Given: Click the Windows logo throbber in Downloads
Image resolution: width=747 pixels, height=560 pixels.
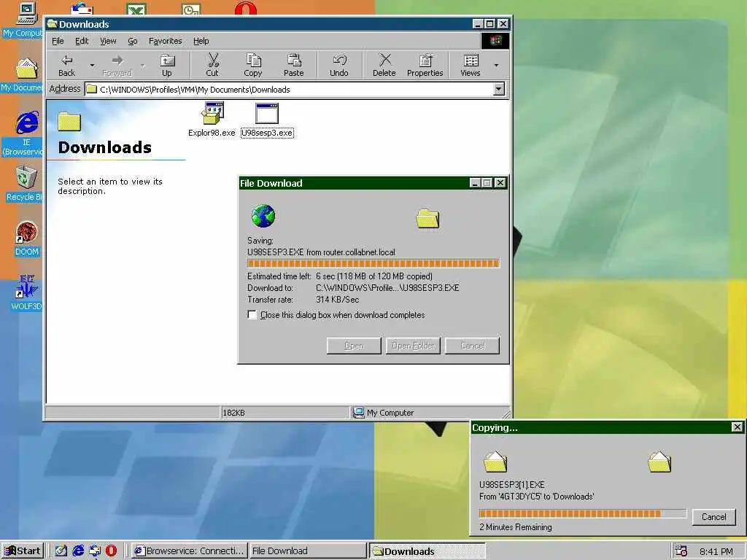Looking at the screenshot, I should [x=495, y=41].
